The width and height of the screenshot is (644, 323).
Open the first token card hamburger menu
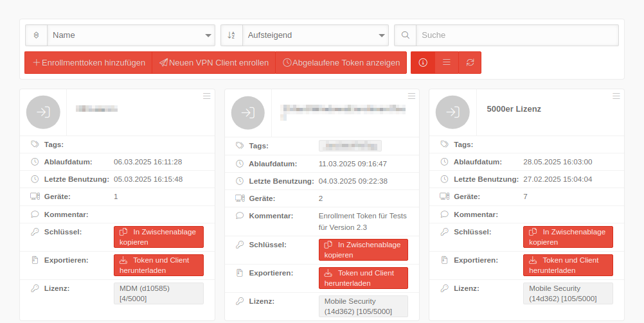[206, 96]
